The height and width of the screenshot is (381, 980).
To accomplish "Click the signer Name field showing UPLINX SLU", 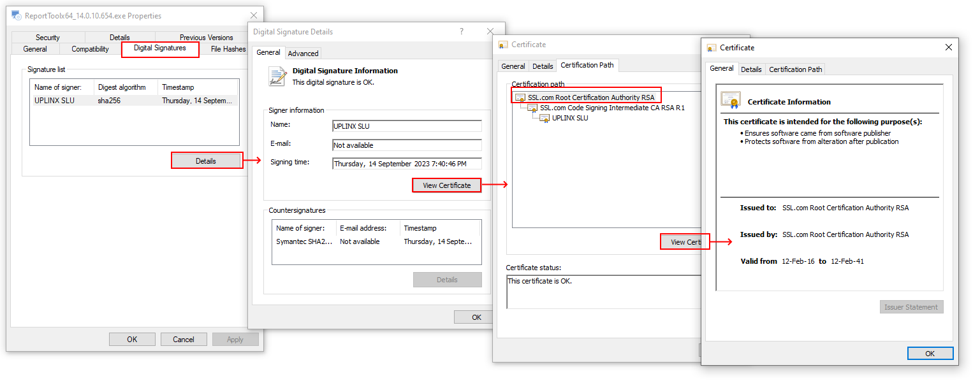I will [407, 126].
